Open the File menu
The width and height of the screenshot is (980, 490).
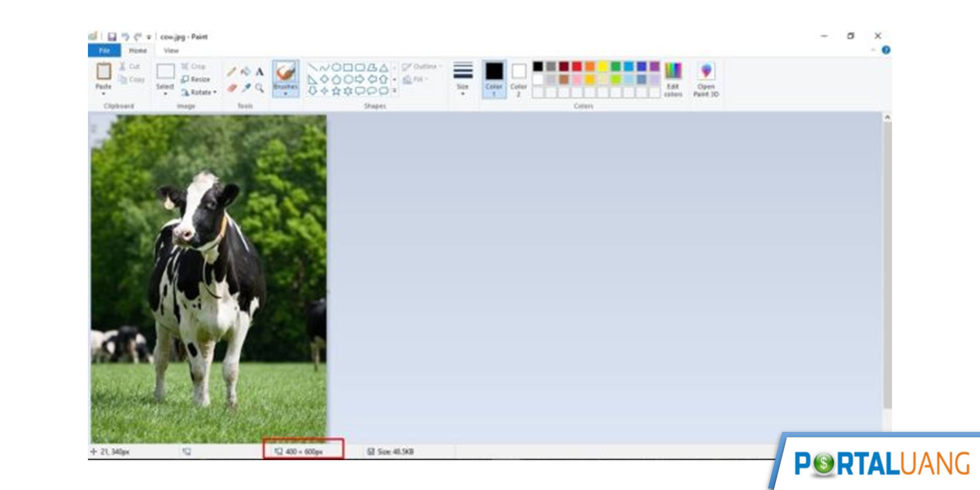pos(105,50)
